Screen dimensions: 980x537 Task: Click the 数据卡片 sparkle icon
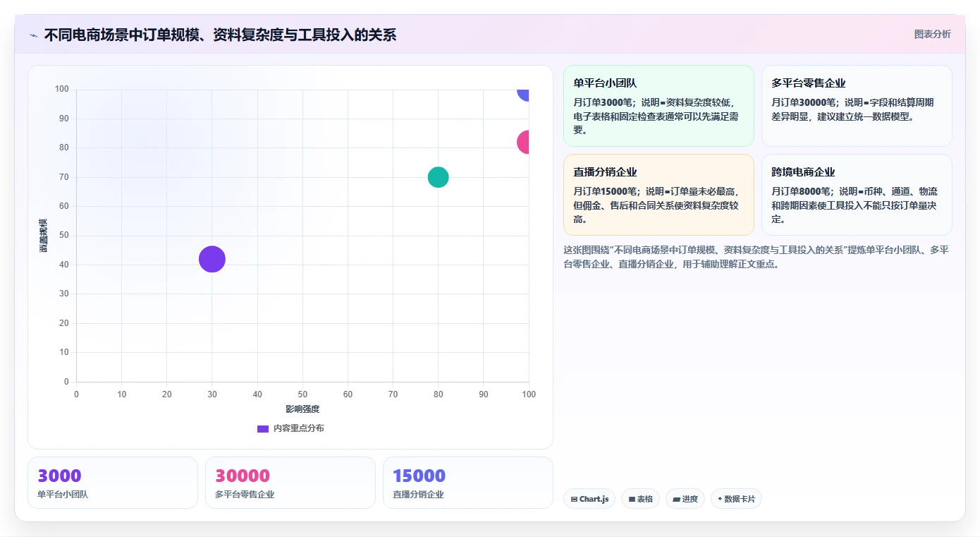tap(720, 499)
